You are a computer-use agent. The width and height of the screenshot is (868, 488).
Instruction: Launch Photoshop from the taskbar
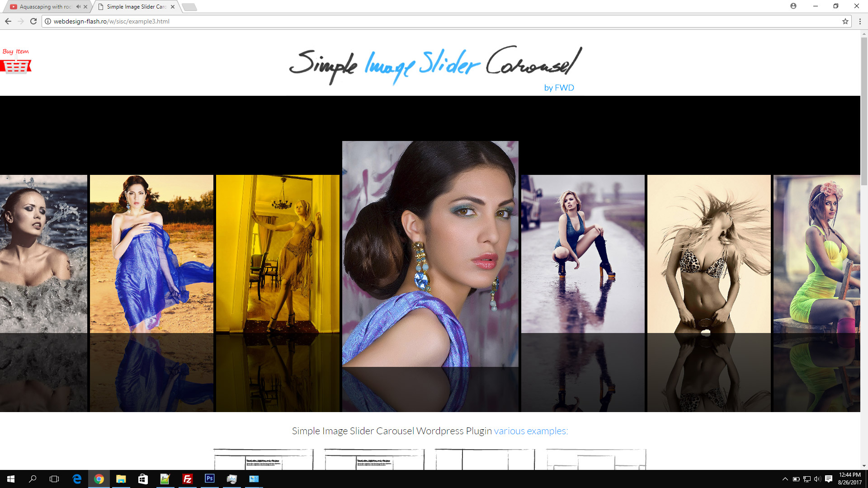[x=210, y=479]
